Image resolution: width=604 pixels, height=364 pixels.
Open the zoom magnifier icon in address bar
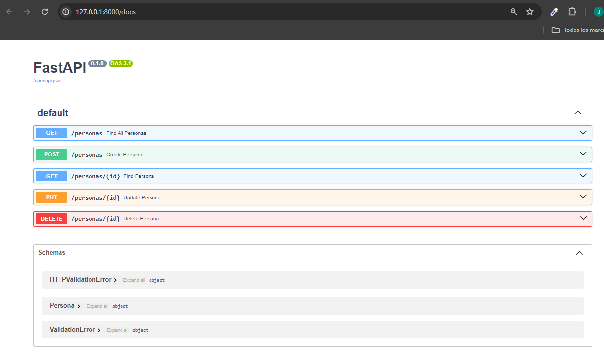(x=514, y=12)
